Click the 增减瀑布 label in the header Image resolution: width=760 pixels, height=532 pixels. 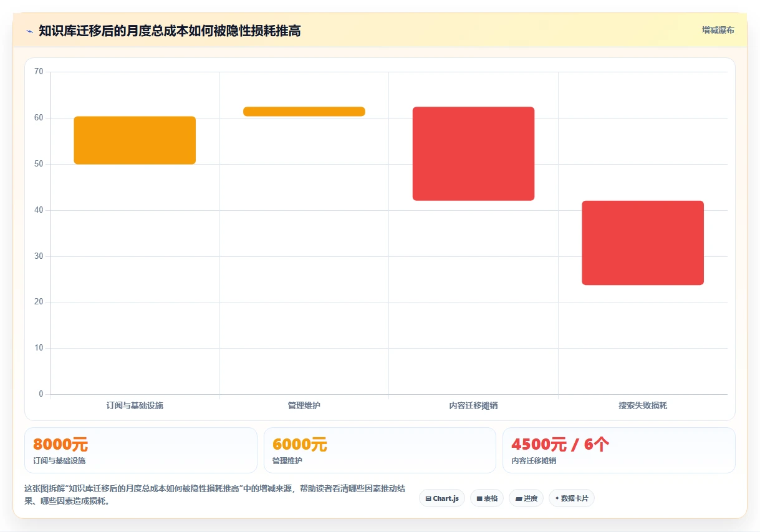tap(718, 30)
